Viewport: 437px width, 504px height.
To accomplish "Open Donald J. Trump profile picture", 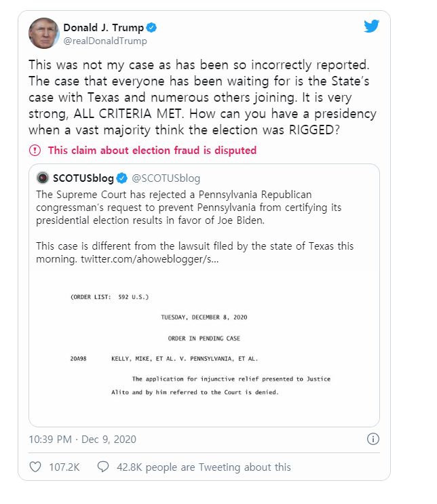I will 43,33.
